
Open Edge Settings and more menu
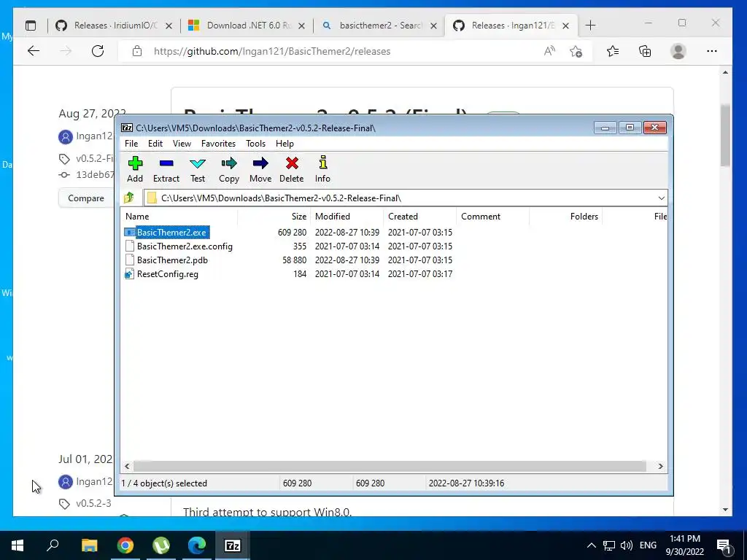712,51
